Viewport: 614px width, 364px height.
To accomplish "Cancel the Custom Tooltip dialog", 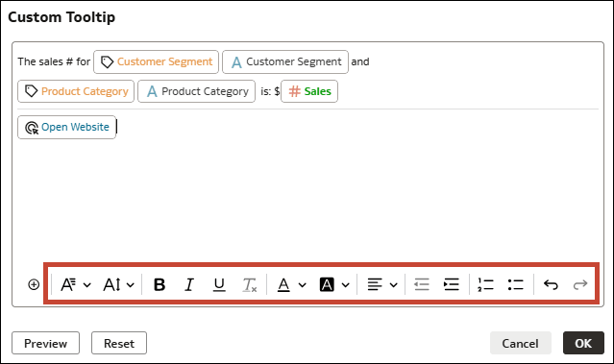I will point(521,343).
